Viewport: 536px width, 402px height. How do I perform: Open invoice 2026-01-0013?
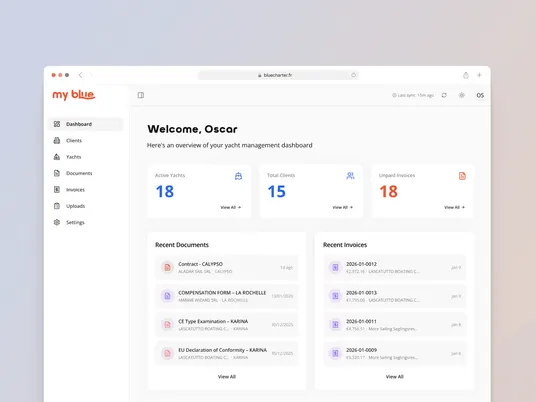pyautogui.click(x=395, y=296)
